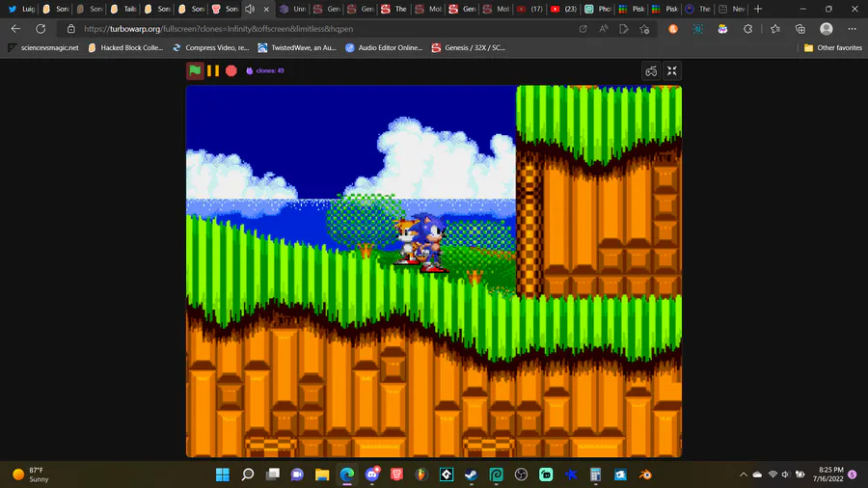The width and height of the screenshot is (868, 488).
Task: Open the page in app icon in address bar
Action: (x=583, y=29)
